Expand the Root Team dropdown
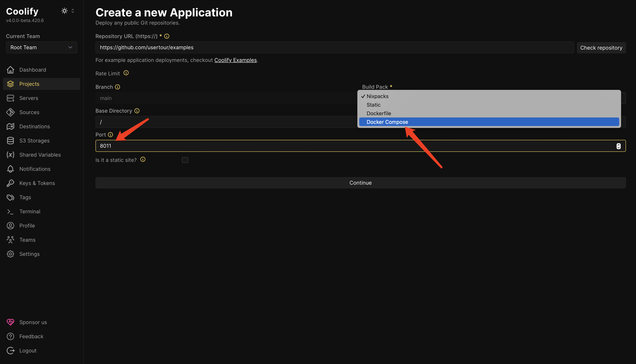Viewport: 636px width, 364px height. tap(42, 48)
